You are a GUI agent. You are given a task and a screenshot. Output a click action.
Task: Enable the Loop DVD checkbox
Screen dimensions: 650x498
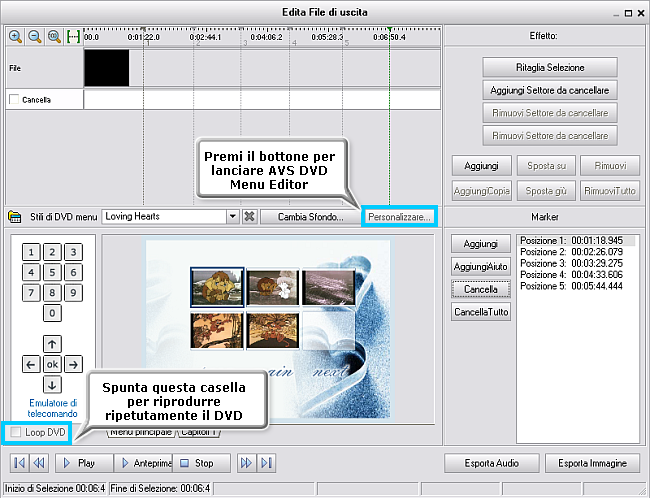16,432
